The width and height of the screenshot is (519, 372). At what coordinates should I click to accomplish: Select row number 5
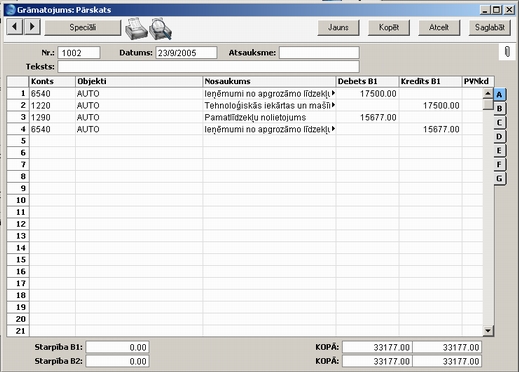(18, 141)
